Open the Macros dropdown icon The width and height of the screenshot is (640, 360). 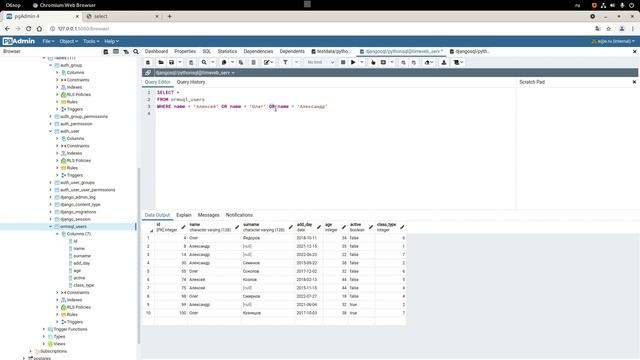(x=458, y=62)
